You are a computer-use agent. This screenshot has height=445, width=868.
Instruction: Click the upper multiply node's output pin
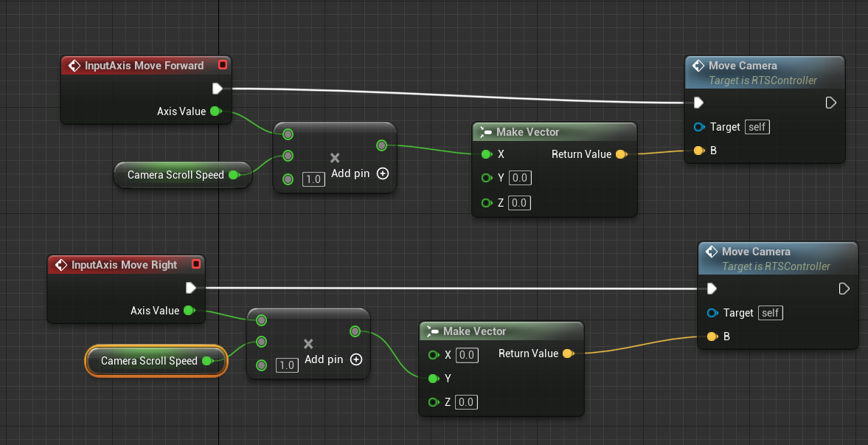[x=381, y=145]
